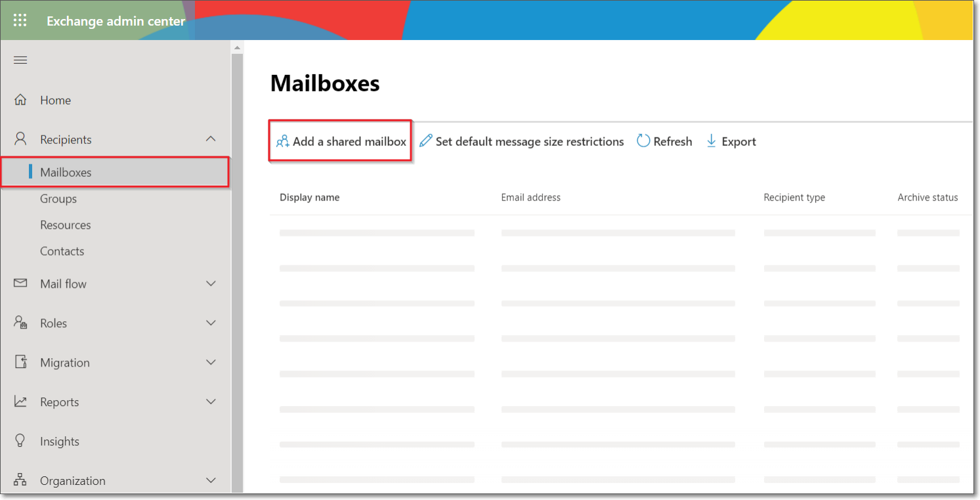Open the Contacts section
Screen dimensions: 980x500
click(x=62, y=251)
